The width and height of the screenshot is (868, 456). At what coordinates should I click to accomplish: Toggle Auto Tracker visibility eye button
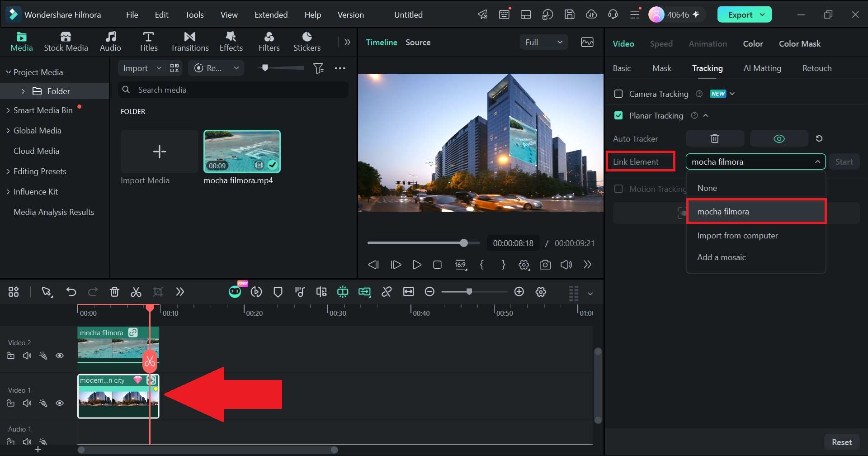779,138
